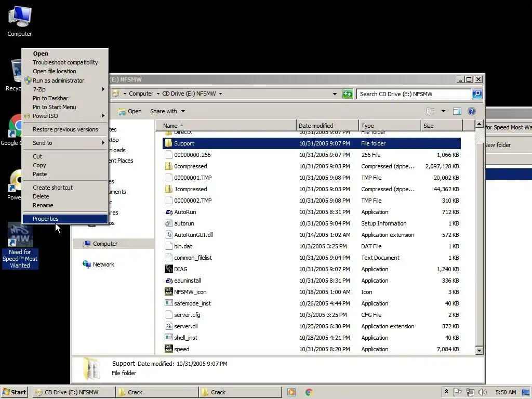Select the bin.dat file row

[312, 246]
